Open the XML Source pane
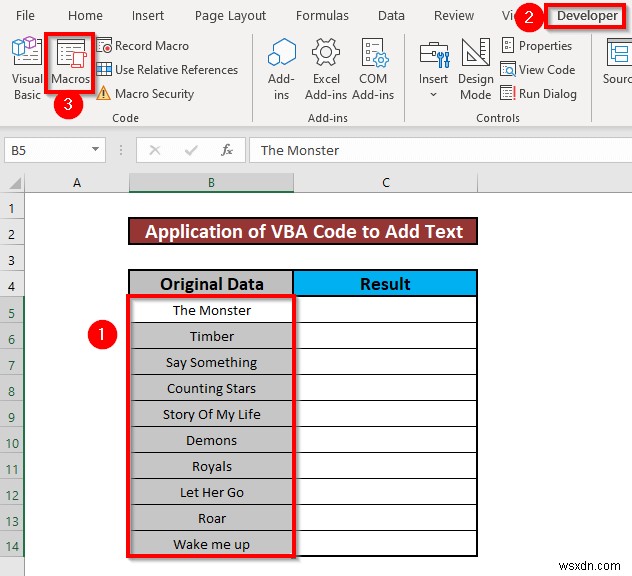This screenshot has height=576, width=632. tap(619, 60)
